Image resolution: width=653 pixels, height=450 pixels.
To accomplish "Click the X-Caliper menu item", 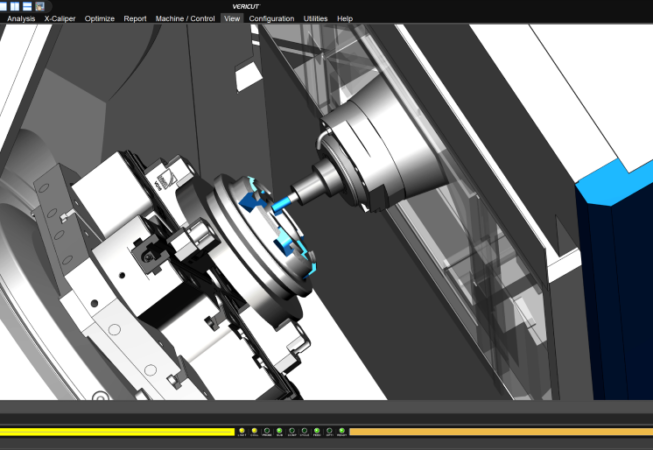I will [60, 19].
